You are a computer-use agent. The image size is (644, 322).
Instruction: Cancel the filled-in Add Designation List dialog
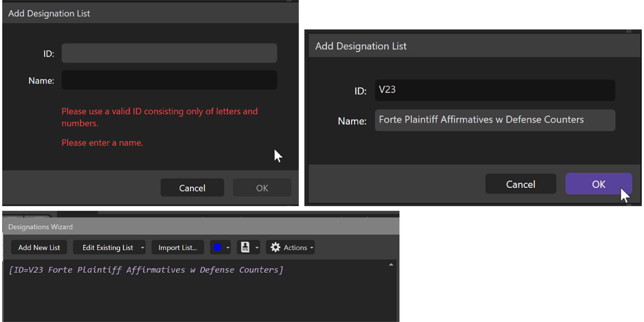tap(520, 184)
